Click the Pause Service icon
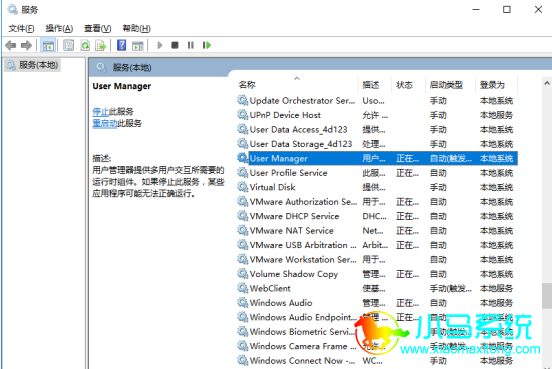 click(190, 45)
